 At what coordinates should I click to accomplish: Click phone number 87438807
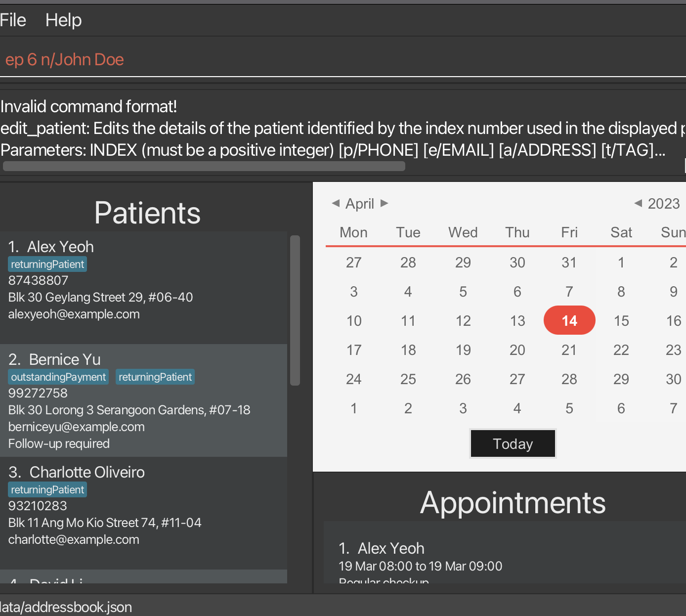(38, 280)
